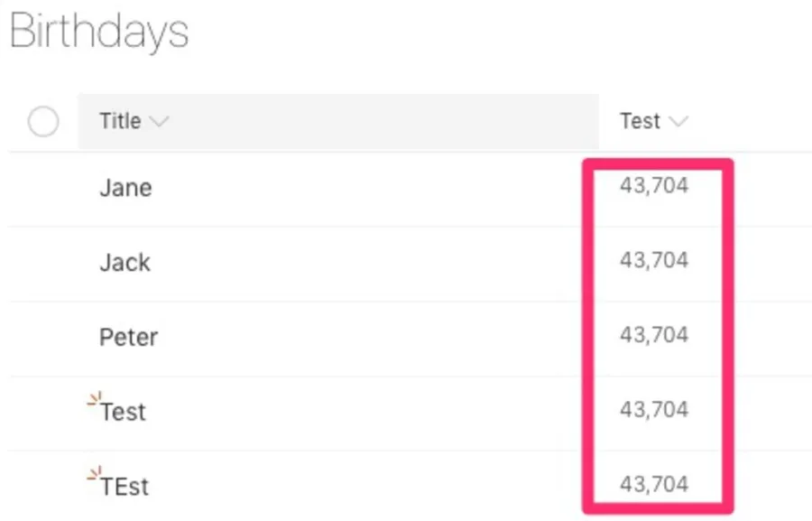
Task: Select the 43,704 value in Jack's row
Action: (x=653, y=261)
